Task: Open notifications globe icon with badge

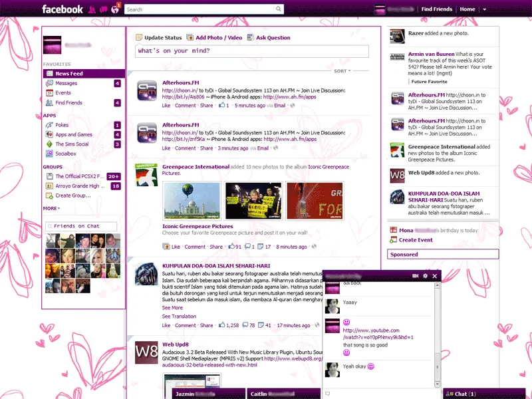Action: pyautogui.click(x=116, y=9)
